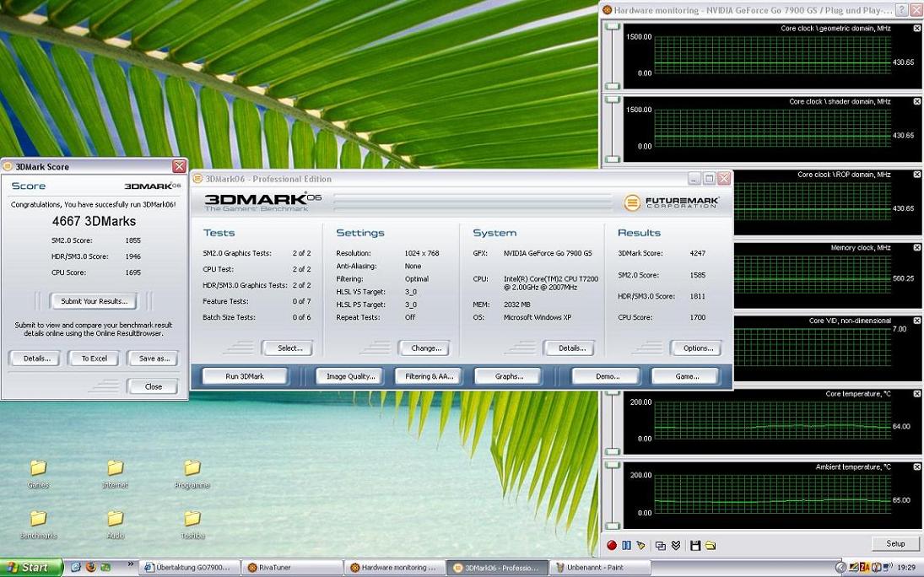
Task: Close the Core clock shader domain graph
Action: click(x=917, y=101)
